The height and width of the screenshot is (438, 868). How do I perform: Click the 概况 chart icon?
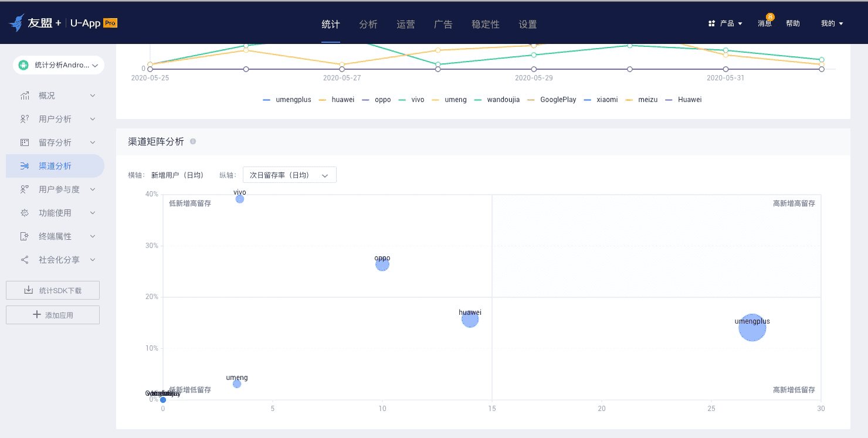point(25,96)
